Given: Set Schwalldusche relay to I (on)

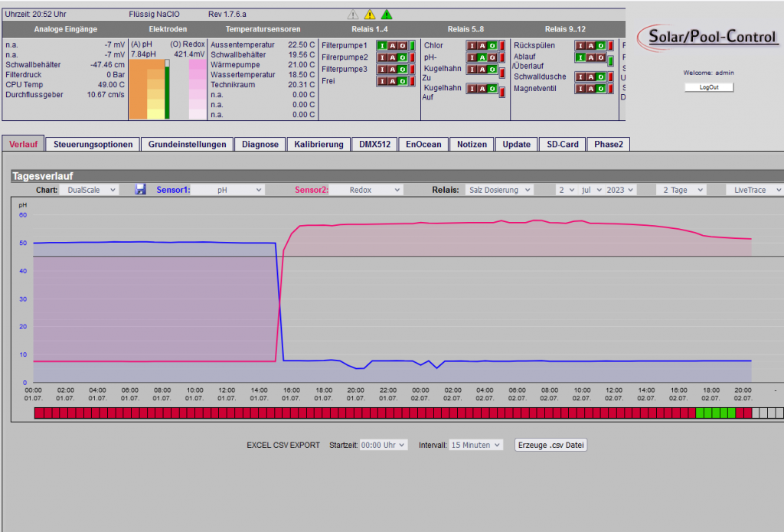Looking at the screenshot, I should (x=580, y=77).
